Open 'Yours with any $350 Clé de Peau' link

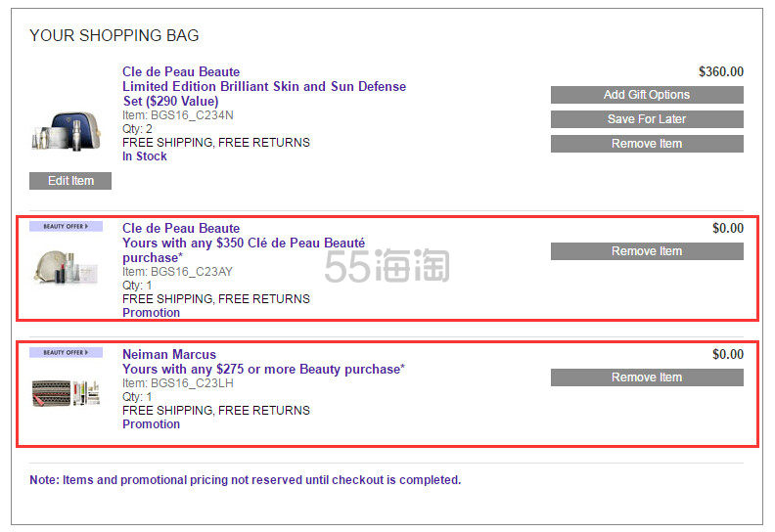pos(244,250)
